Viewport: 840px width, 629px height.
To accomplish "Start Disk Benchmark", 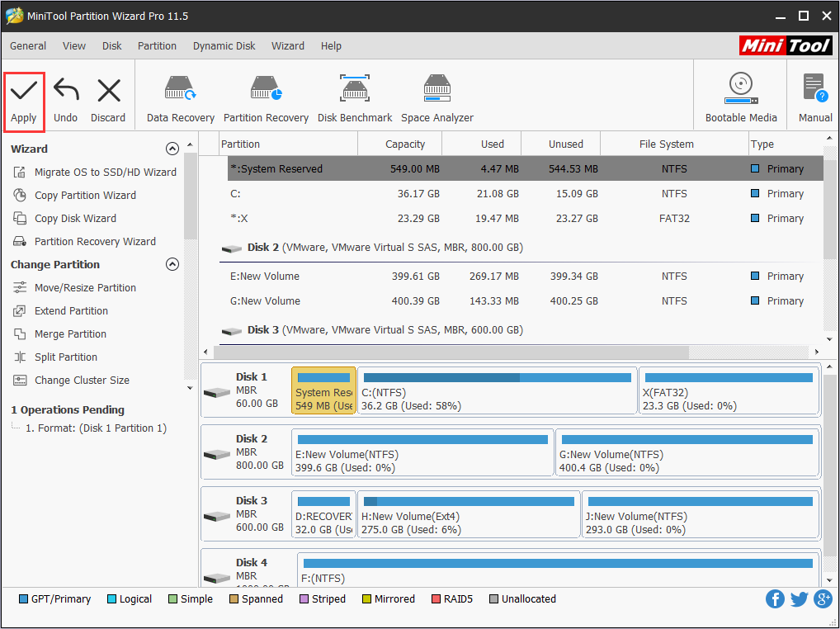I will pos(355,100).
